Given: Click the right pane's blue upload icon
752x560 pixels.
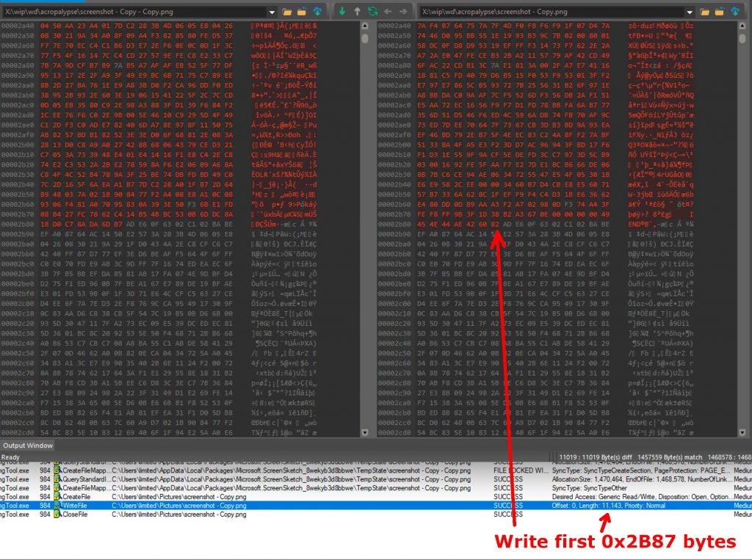Looking at the screenshot, I should (735, 12).
